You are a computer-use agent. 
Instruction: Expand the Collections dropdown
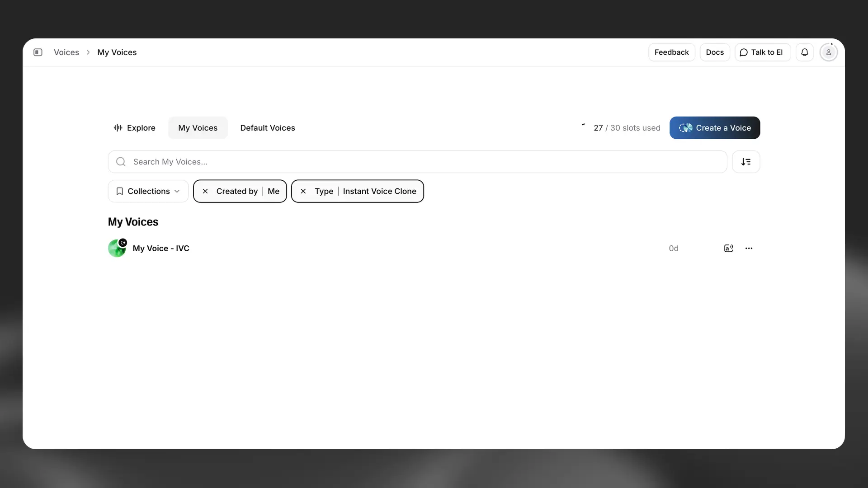[x=147, y=191]
